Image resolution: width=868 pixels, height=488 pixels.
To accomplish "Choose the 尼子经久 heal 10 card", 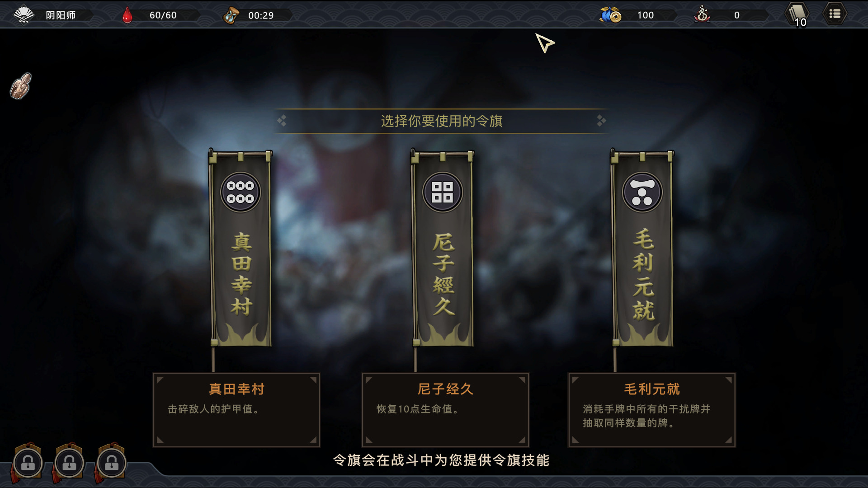I will [x=445, y=410].
